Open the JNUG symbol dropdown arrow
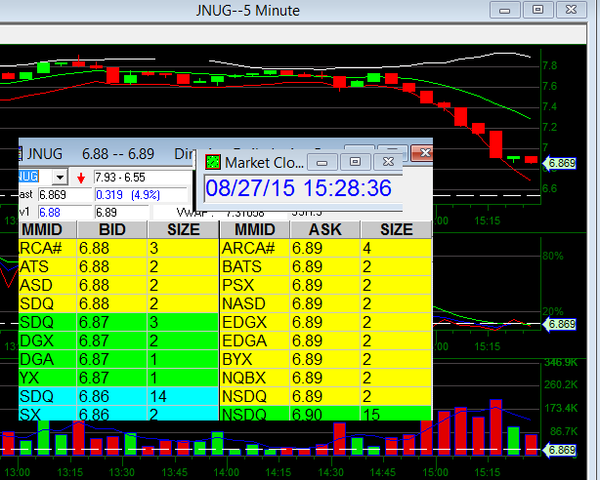Screen dimensions: 600x480 coord(60,177)
